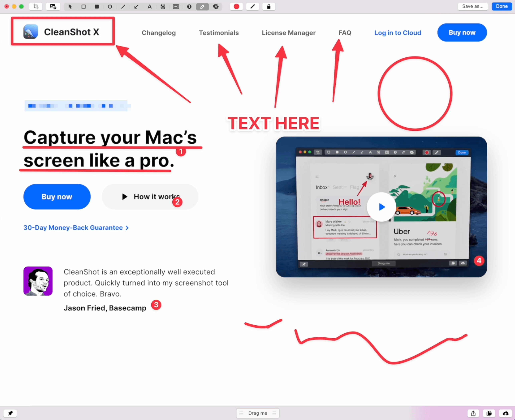Click the red record button
Screen dimensions: 515x420
pyautogui.click(x=235, y=6)
